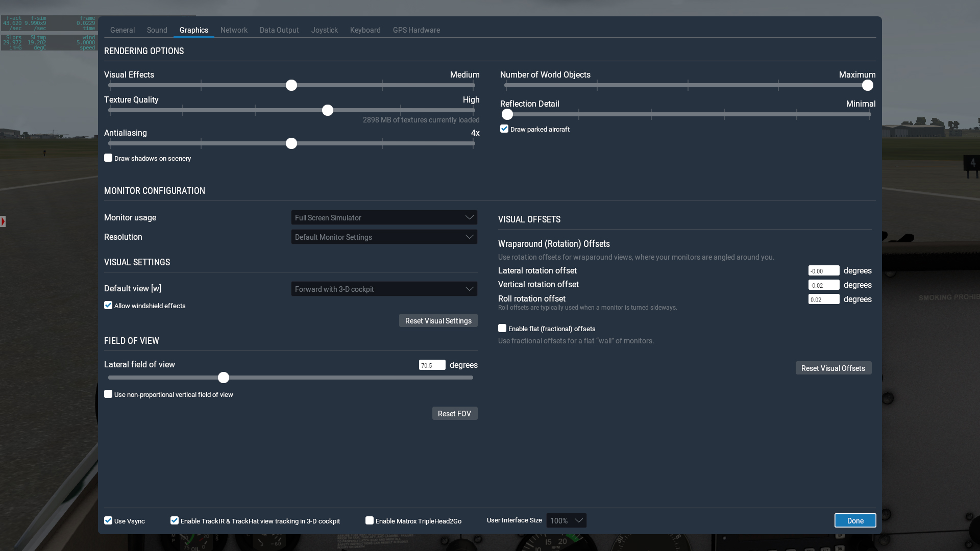
Task: Expand the User Interface Size selector
Action: 566,520
